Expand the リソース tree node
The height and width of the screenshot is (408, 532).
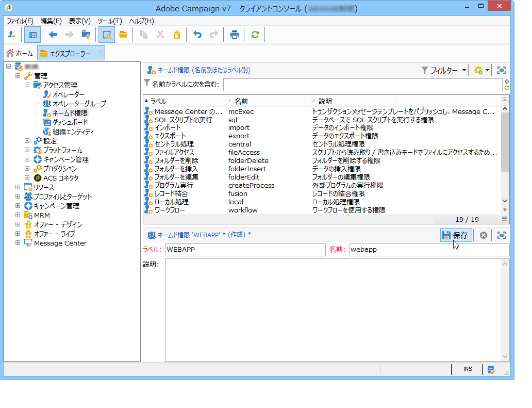coord(18,187)
